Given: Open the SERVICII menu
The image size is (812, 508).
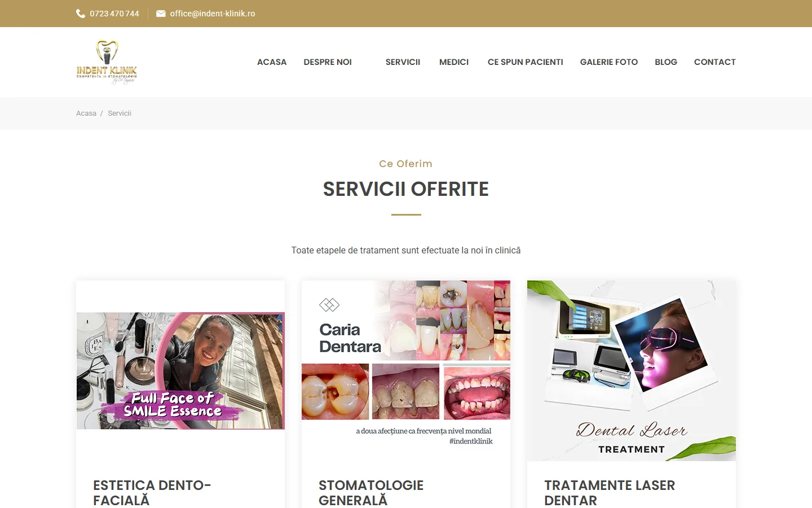Looking at the screenshot, I should (x=403, y=62).
